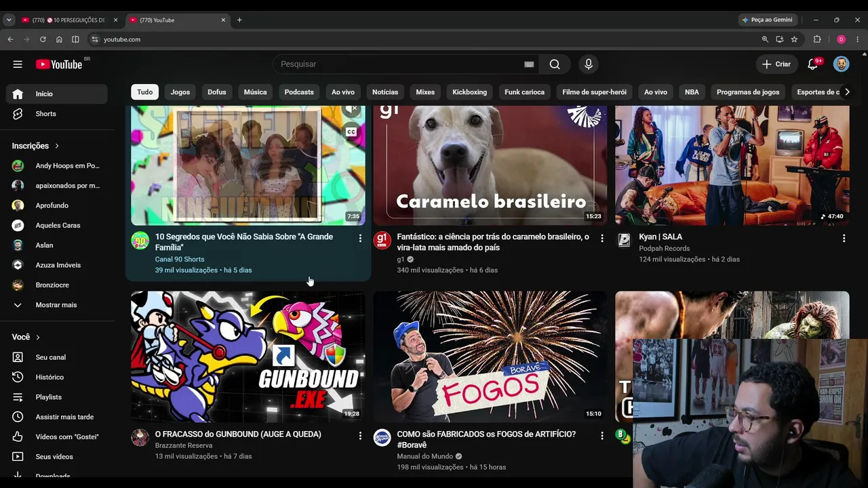
Task: Open the notifications bell
Action: 813,64
